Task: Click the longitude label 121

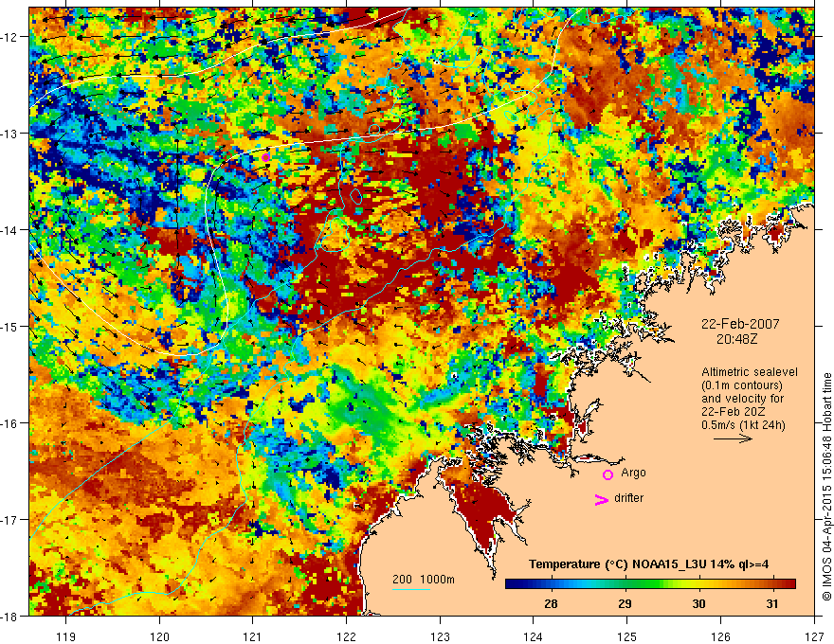Action: (253, 636)
